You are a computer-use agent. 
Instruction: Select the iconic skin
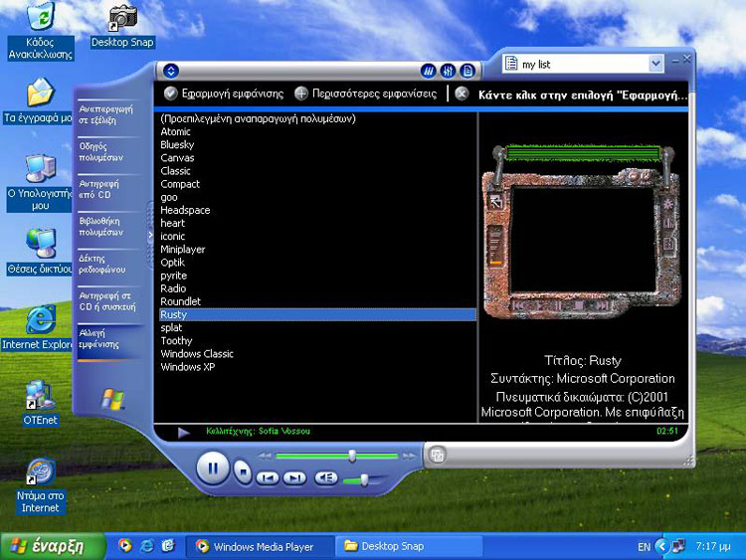[x=318, y=236]
